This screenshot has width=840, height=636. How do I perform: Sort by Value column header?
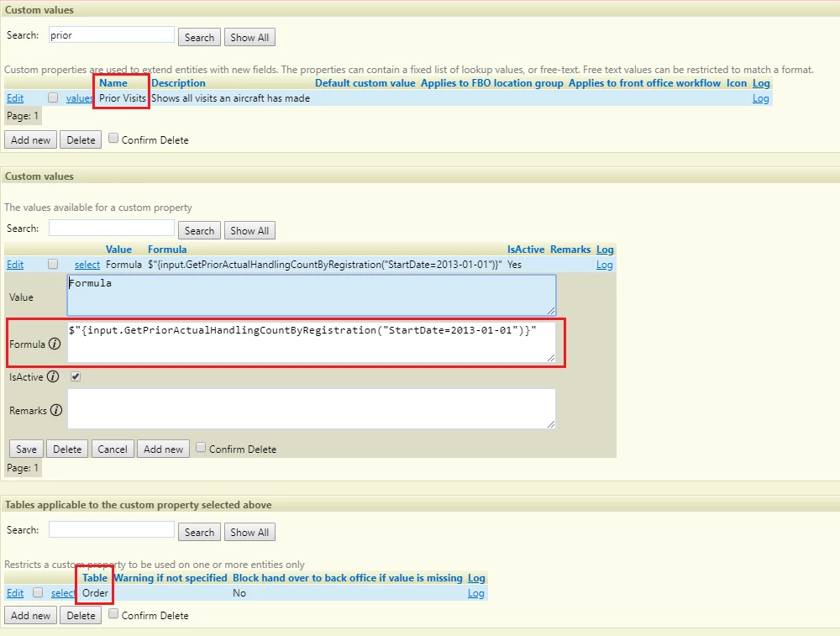(x=118, y=250)
